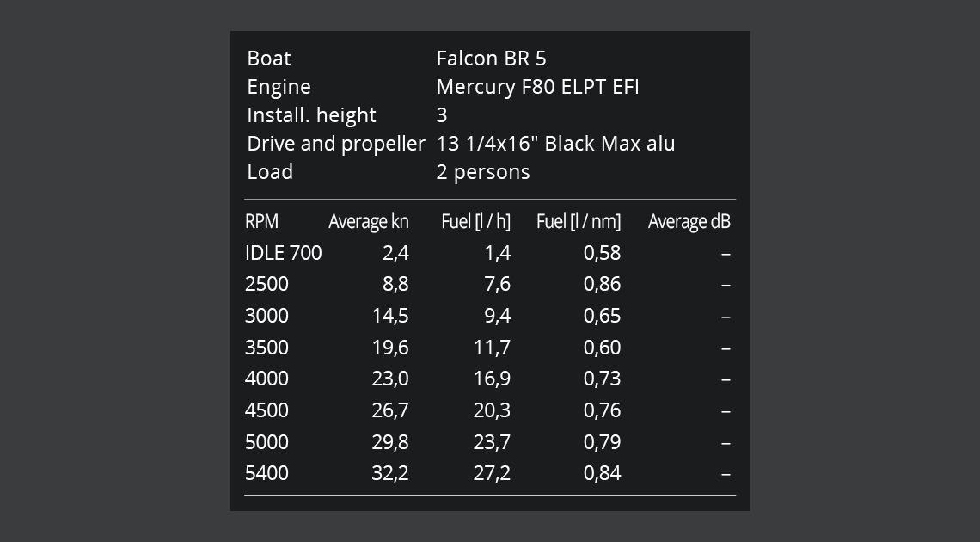Click the 5400 RPM row label

click(x=266, y=473)
